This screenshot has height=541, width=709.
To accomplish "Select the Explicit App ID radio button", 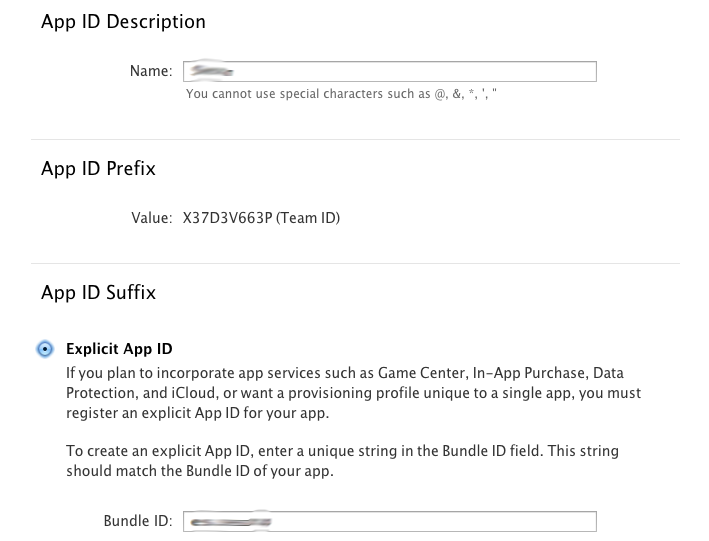I will (45, 349).
